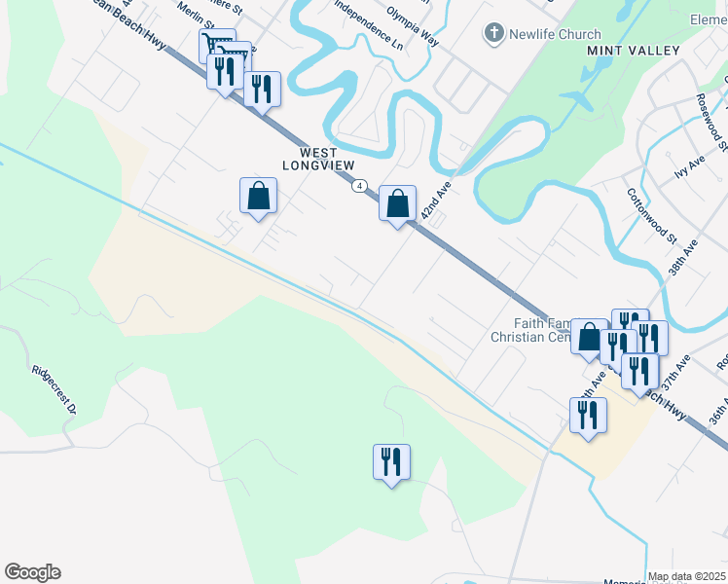Open the lowest restaurant marker near 37th Ave
Viewport: 728px width, 584px height.
click(x=639, y=375)
